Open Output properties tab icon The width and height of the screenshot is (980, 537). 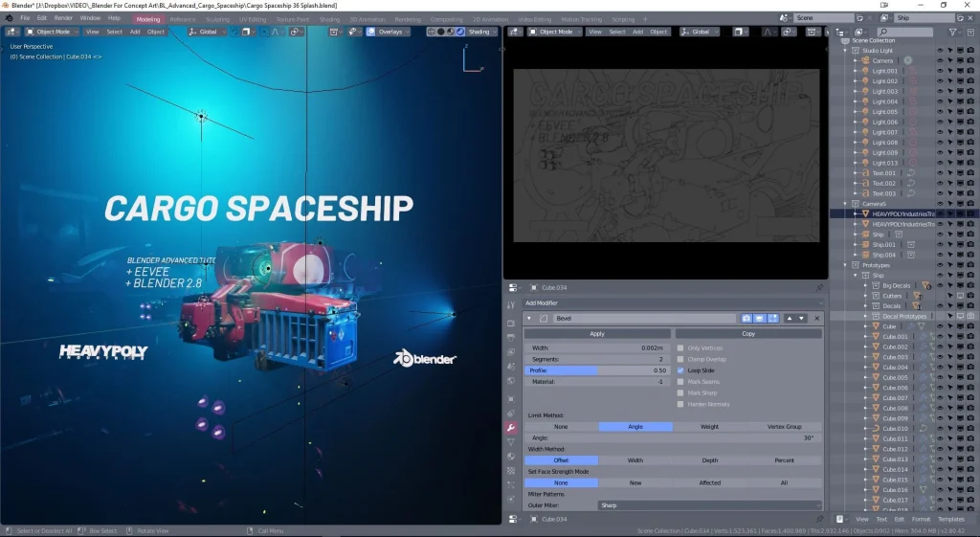[x=511, y=338]
